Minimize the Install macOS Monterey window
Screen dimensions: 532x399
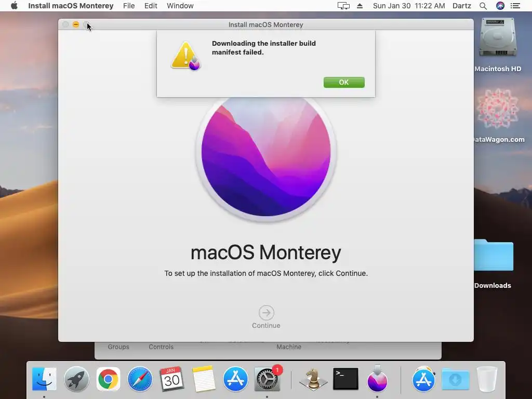tap(76, 24)
